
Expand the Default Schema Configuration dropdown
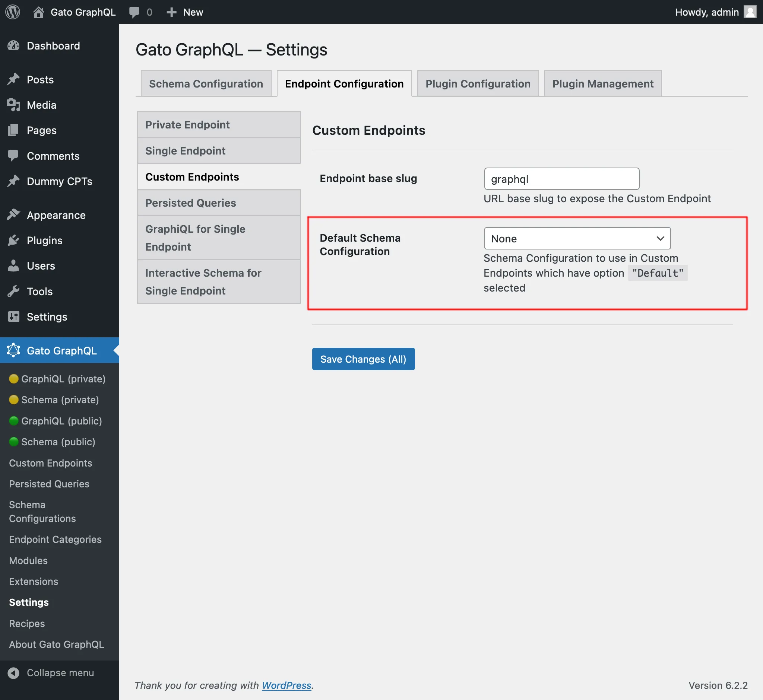577,238
